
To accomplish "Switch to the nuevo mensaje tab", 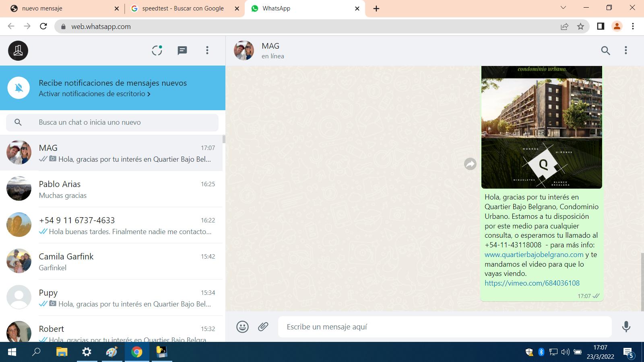I will [64, 8].
